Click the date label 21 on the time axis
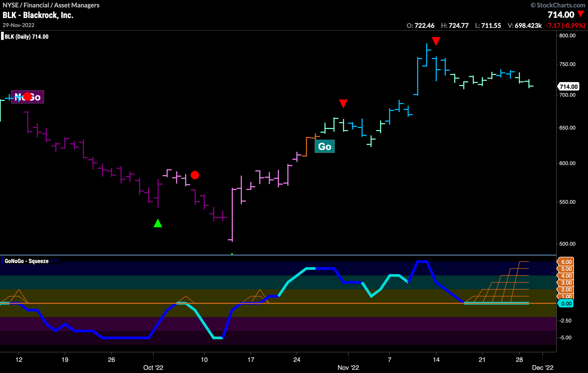 (x=482, y=359)
